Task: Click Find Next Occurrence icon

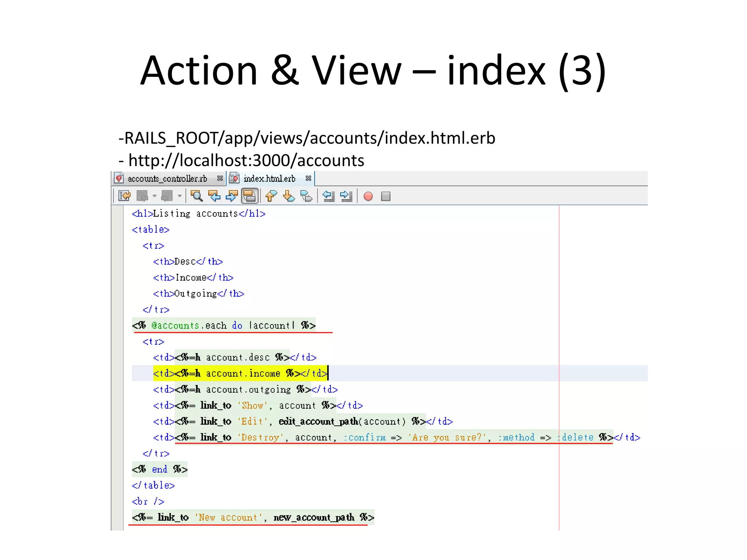Action: click(x=232, y=196)
